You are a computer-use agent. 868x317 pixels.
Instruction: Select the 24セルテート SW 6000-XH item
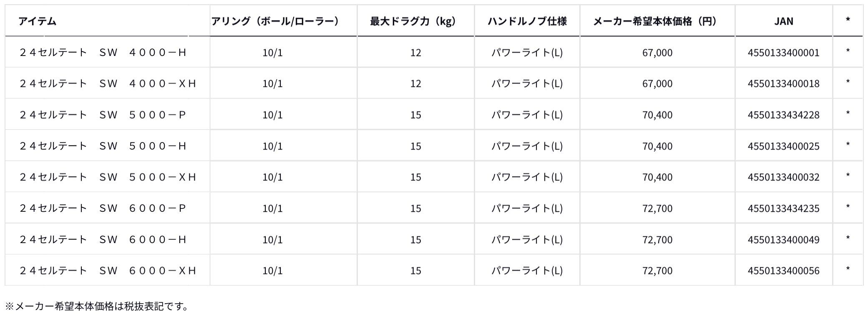pos(108,271)
